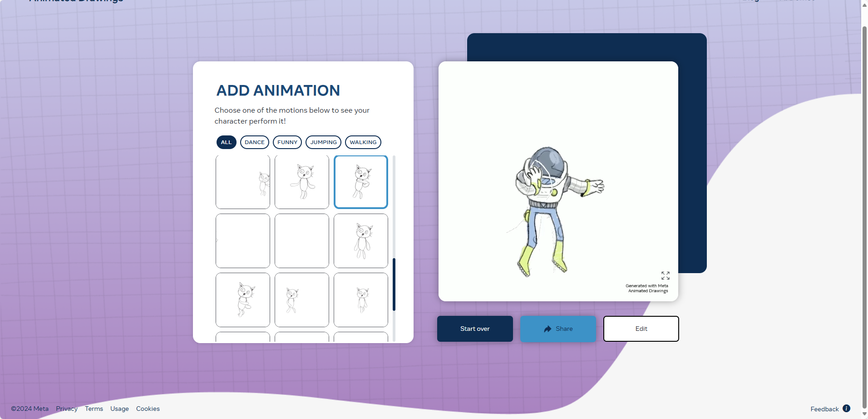Share the animated drawing
The height and width of the screenshot is (419, 868).
pyautogui.click(x=558, y=329)
